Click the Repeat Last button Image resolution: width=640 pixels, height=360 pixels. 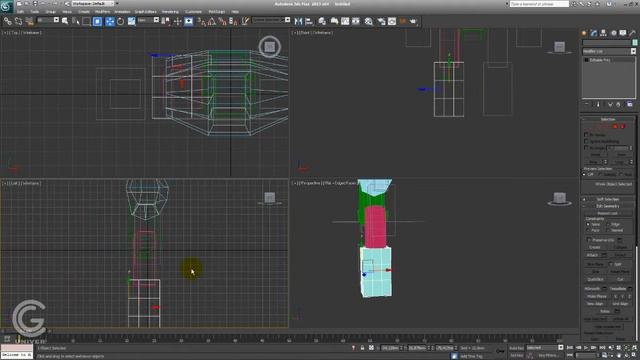click(607, 213)
